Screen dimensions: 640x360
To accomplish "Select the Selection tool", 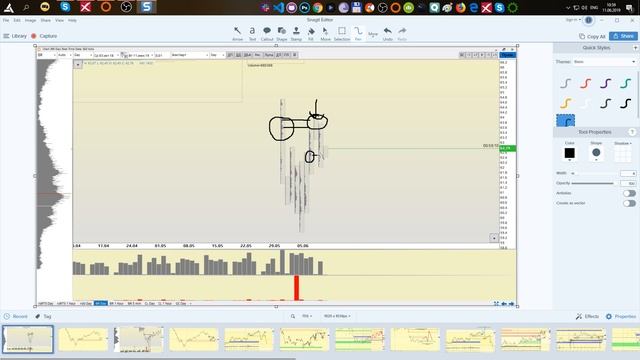I will (342, 33).
